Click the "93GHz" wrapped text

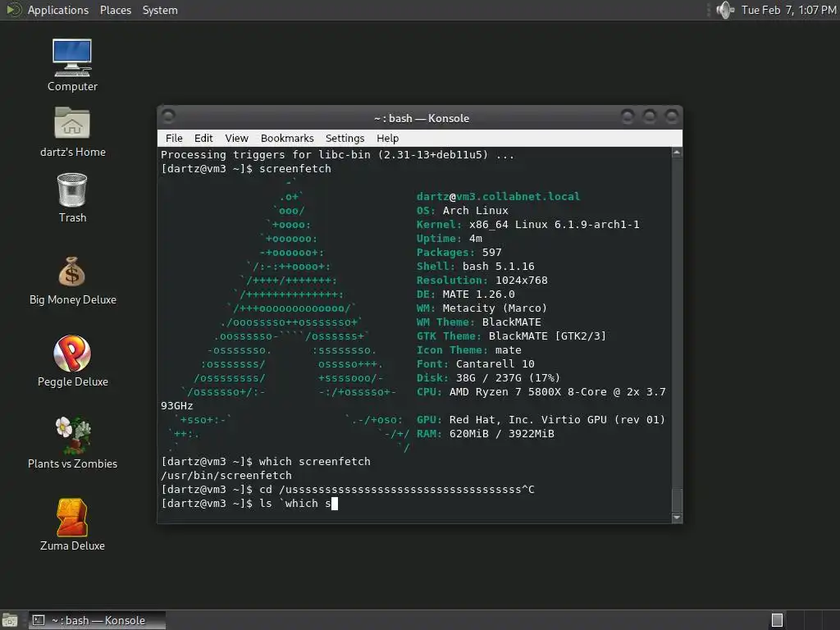click(177, 405)
